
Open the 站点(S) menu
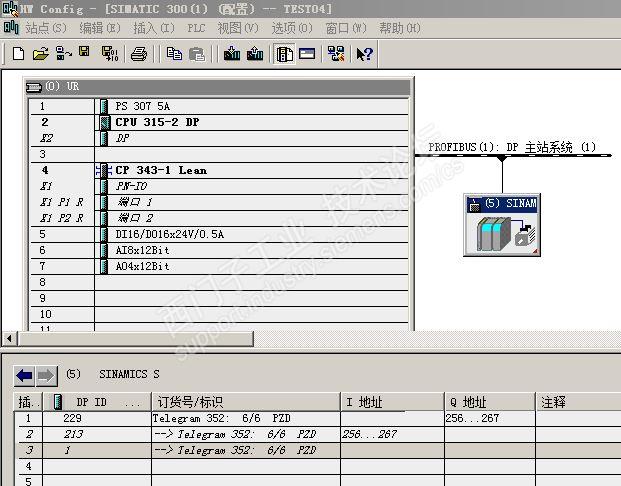coord(46,28)
